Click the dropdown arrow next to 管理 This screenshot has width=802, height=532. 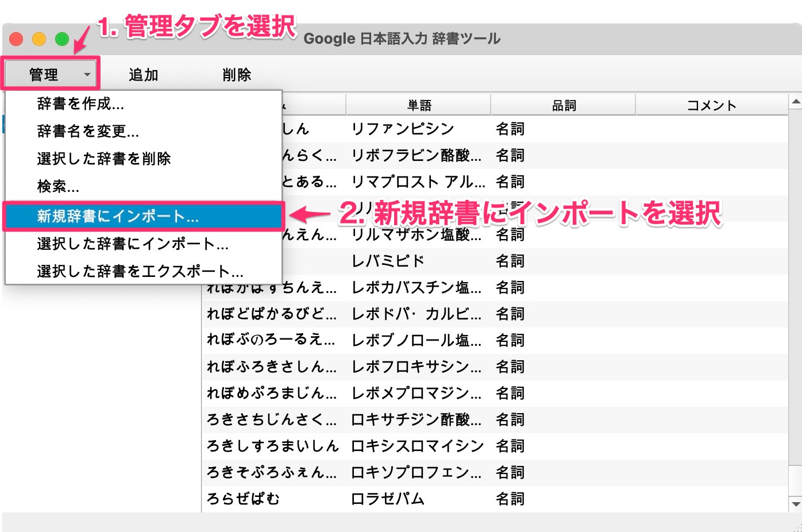pos(86,75)
